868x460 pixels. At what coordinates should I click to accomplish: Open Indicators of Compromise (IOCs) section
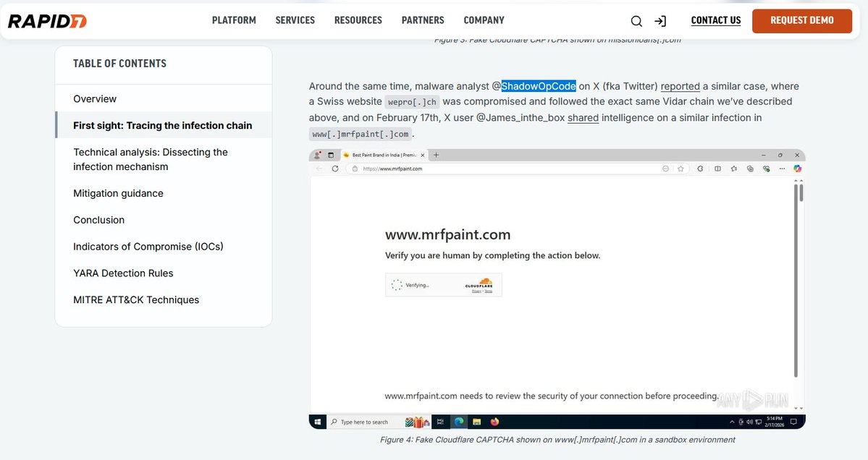pos(148,247)
